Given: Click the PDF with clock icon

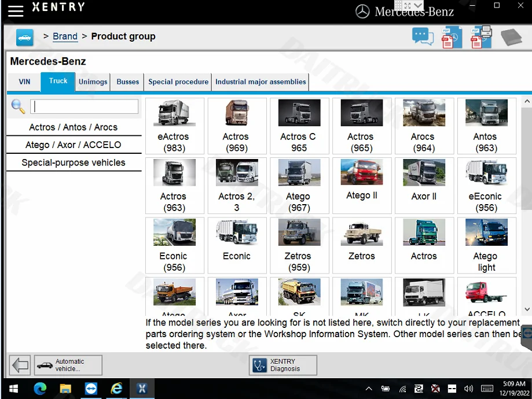Looking at the screenshot, I should tap(452, 37).
